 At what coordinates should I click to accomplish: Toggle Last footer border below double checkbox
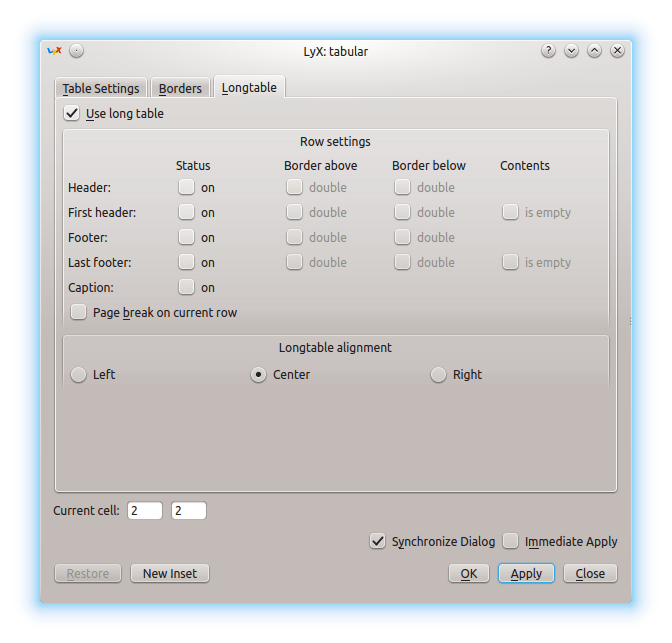(x=402, y=262)
